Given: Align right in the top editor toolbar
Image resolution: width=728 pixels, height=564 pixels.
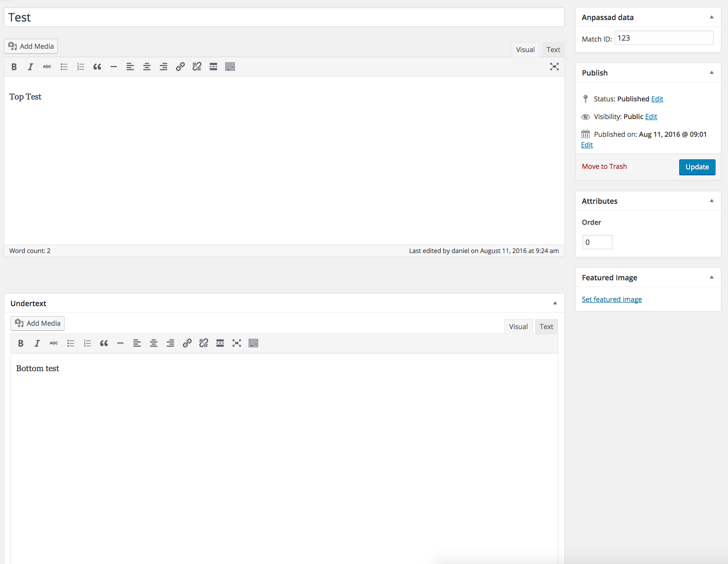Looking at the screenshot, I should 163,67.
